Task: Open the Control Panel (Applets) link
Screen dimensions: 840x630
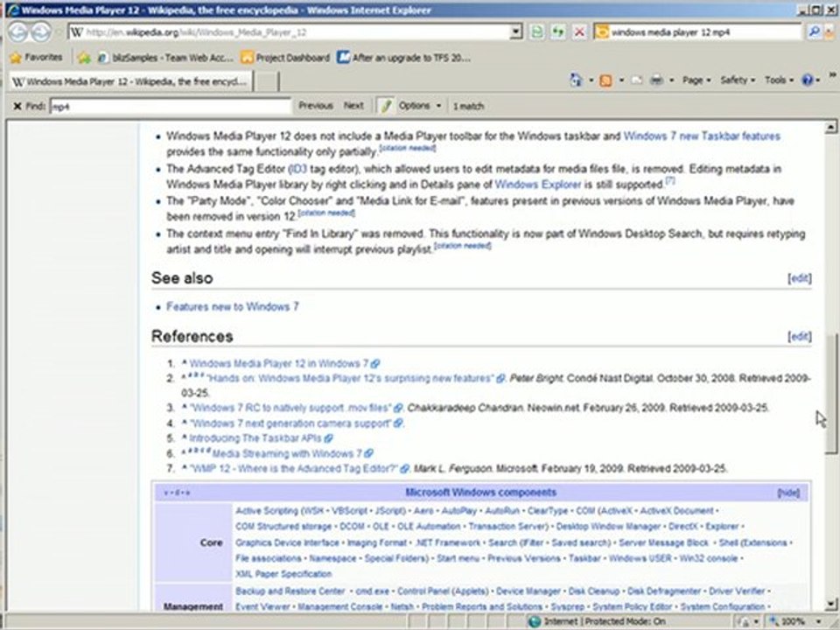Action: point(443,591)
